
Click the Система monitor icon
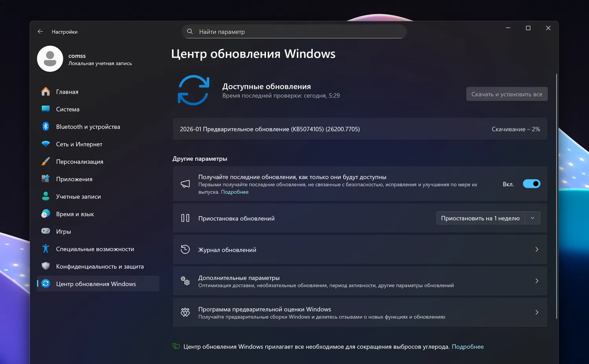coord(46,109)
